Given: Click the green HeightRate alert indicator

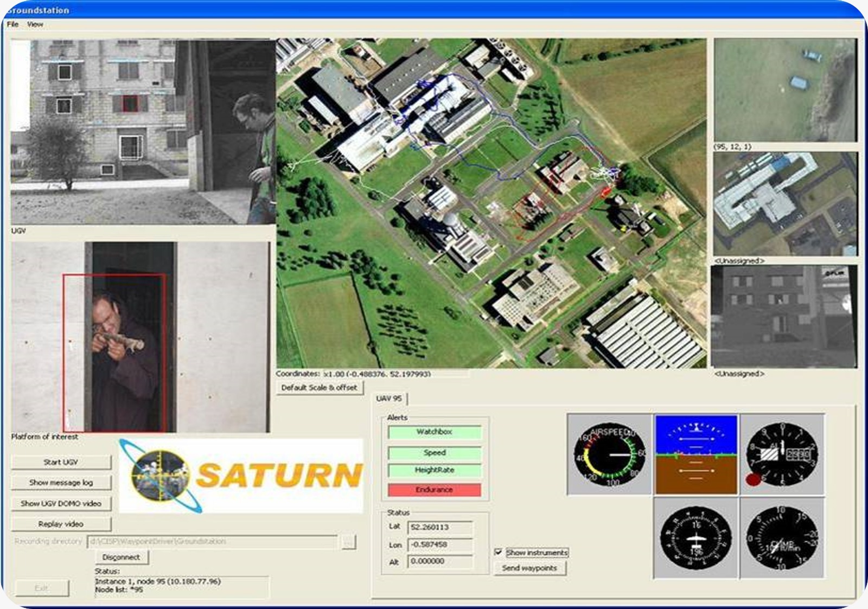Looking at the screenshot, I should tap(434, 470).
